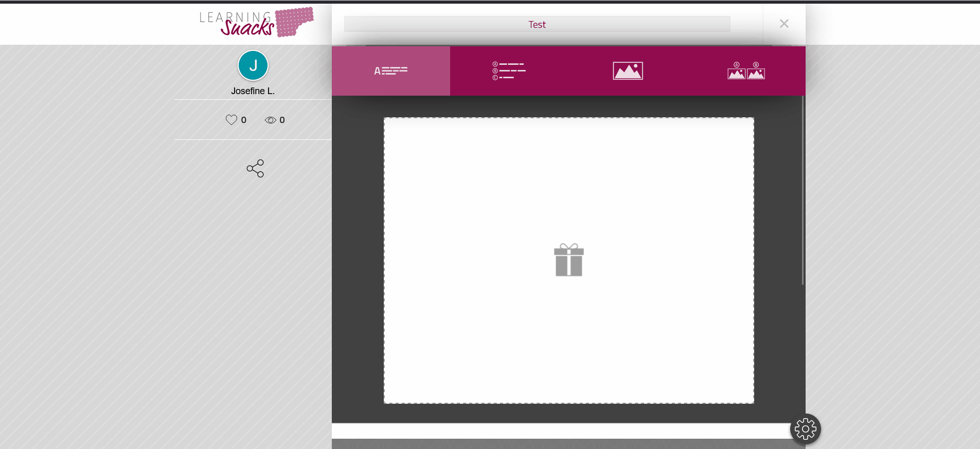
Task: Click the gift box icon
Action: coord(568,260)
